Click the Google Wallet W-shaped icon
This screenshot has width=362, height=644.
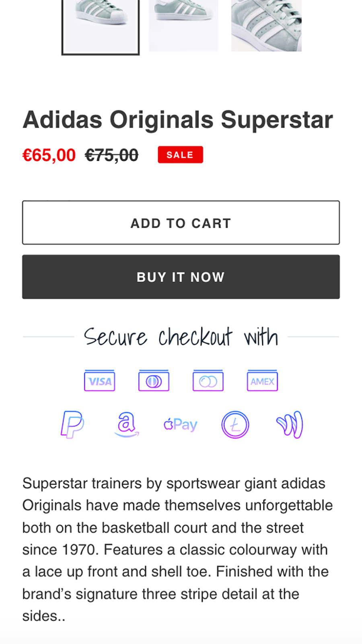tap(290, 425)
